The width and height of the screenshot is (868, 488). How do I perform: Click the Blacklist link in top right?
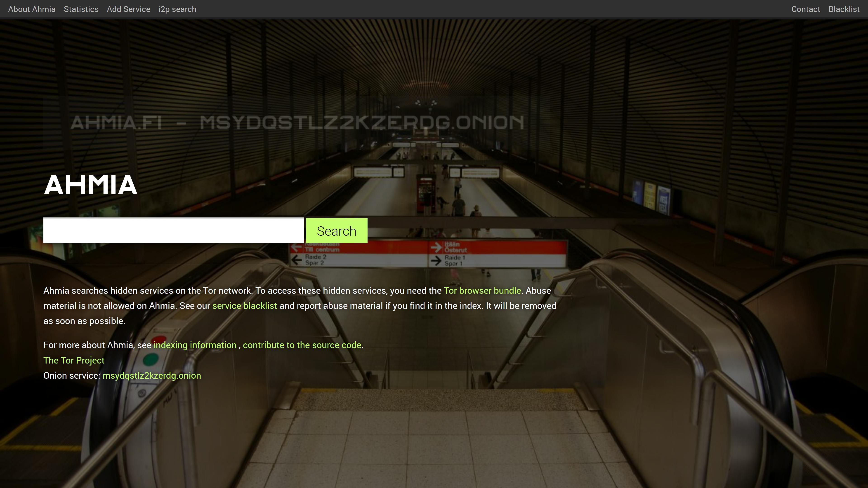(844, 9)
